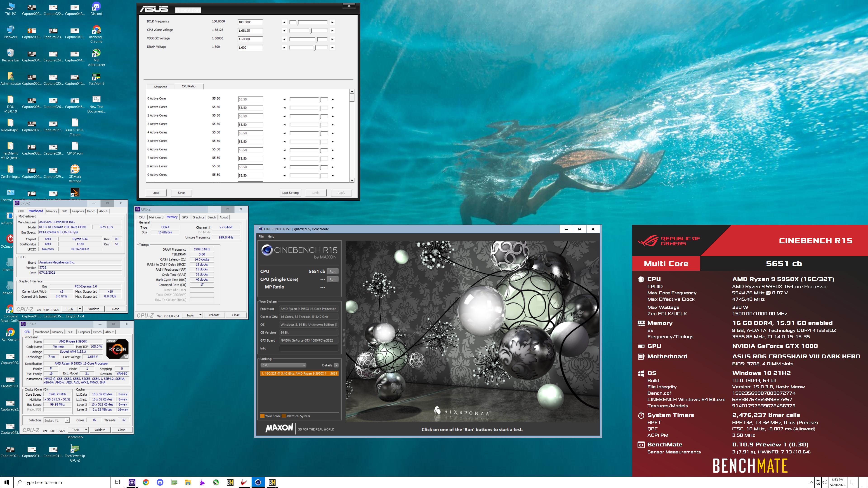Open the Cinebench Ranking CPU dropdown

click(283, 365)
